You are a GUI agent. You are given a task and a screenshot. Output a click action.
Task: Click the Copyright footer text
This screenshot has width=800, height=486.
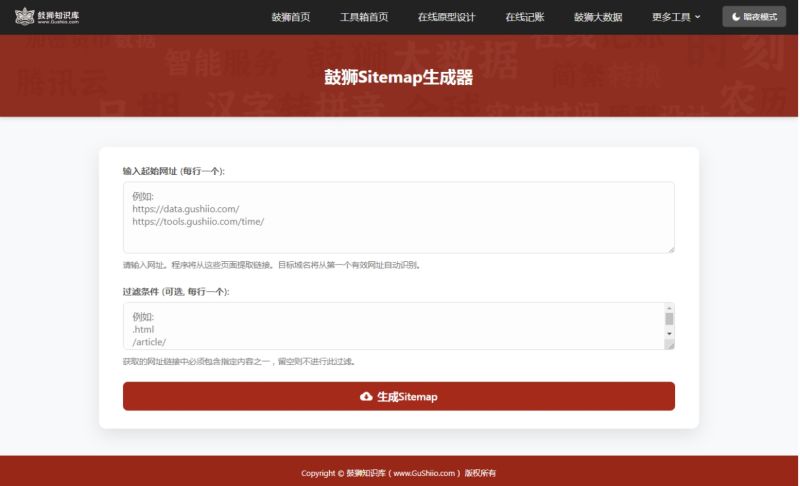coord(398,473)
